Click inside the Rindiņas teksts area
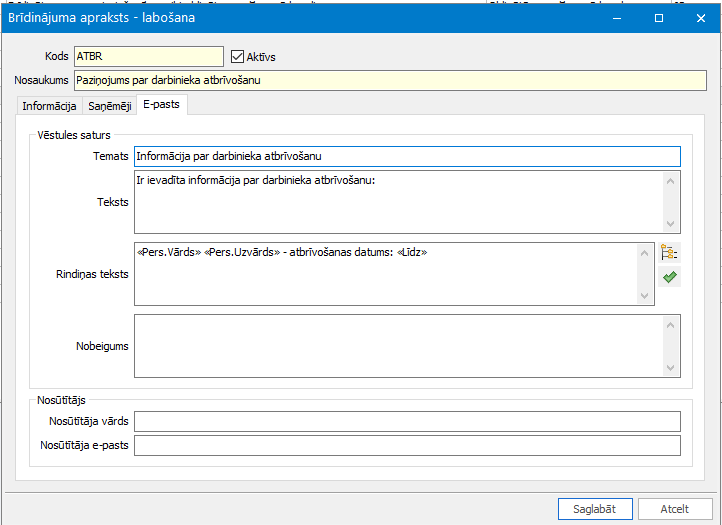The width and height of the screenshot is (722, 525). (387, 273)
